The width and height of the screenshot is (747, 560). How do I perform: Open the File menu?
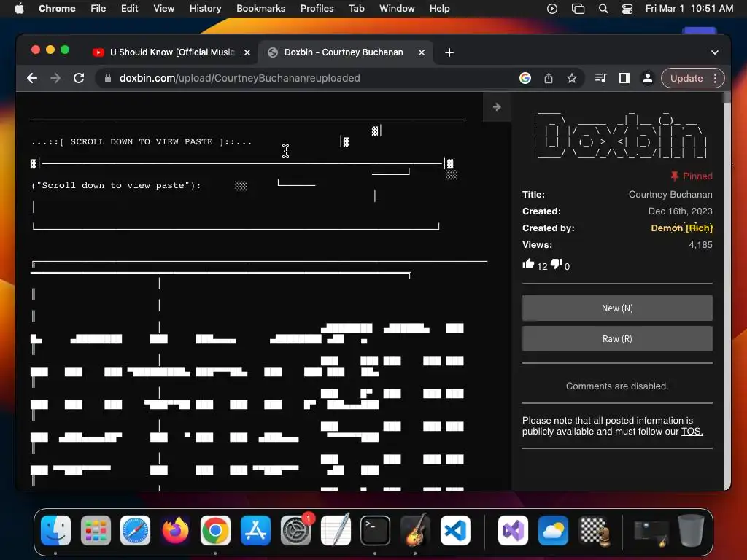click(98, 8)
